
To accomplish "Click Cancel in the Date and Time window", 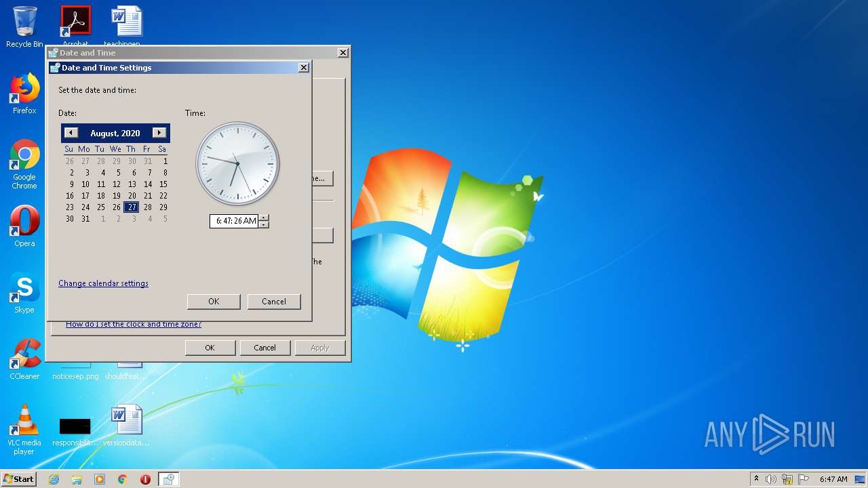I will [264, 348].
